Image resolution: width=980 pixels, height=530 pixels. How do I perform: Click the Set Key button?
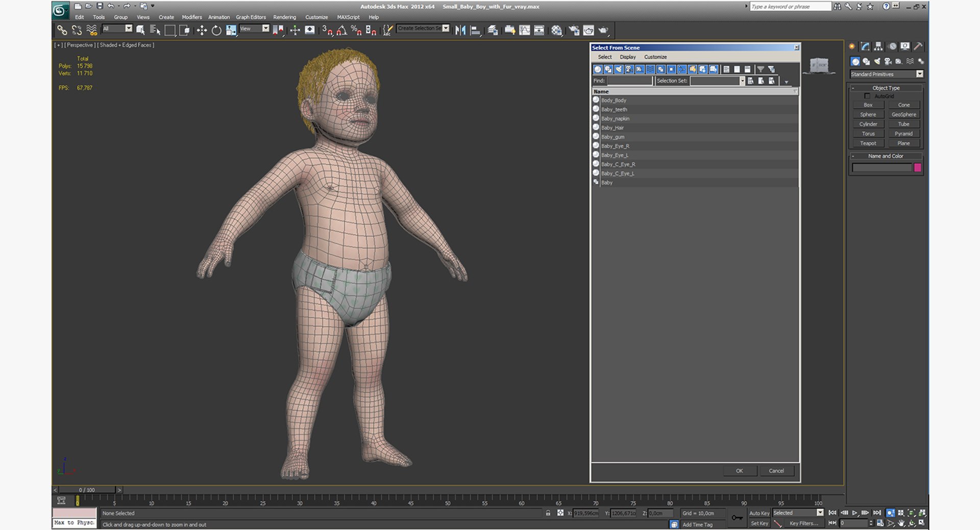(x=759, y=523)
